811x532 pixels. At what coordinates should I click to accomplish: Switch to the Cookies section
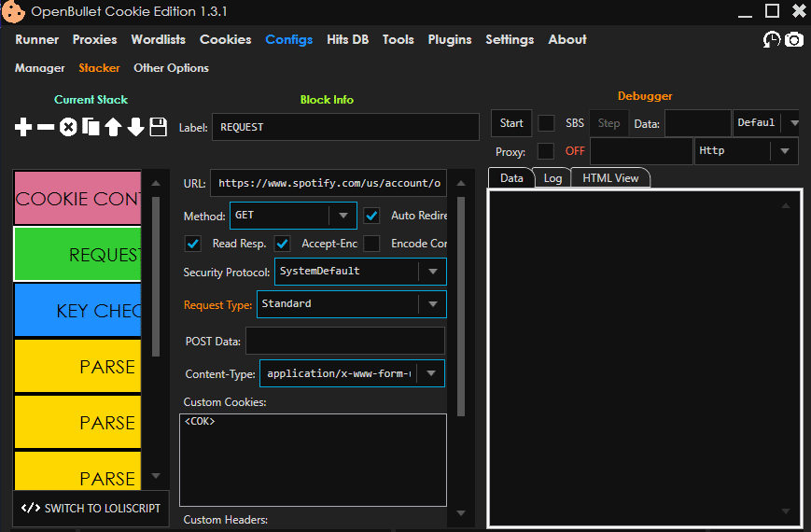point(226,39)
